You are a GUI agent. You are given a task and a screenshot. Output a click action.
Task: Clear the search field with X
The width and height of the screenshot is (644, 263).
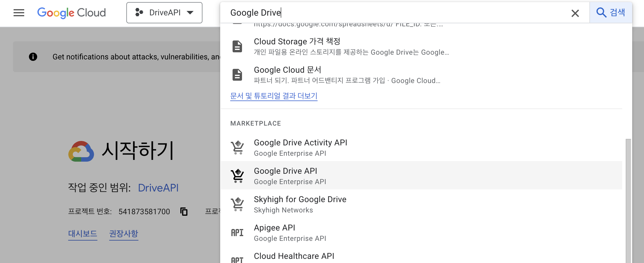point(575,13)
